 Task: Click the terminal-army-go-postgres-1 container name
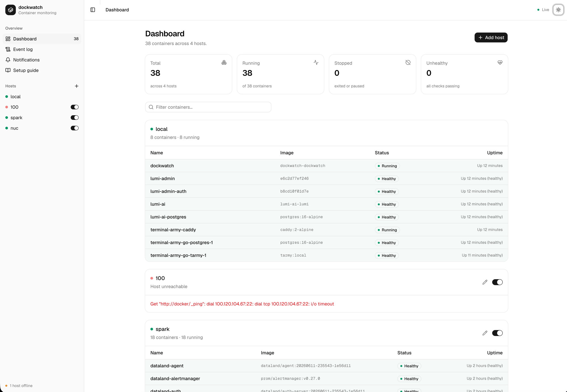click(182, 242)
